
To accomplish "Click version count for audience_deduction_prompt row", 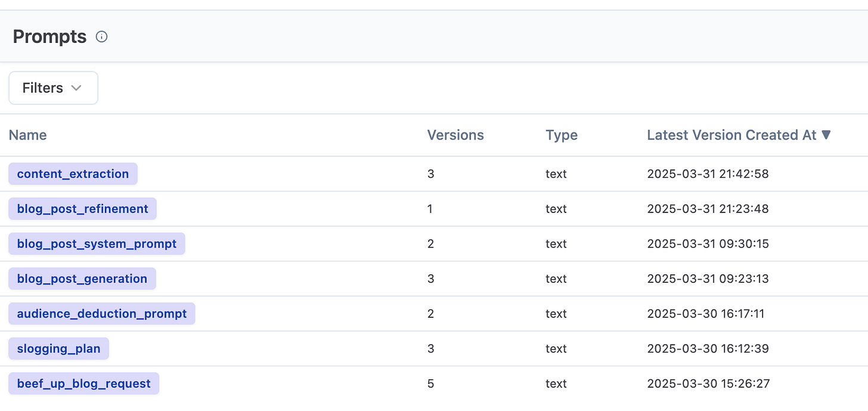I will [431, 314].
